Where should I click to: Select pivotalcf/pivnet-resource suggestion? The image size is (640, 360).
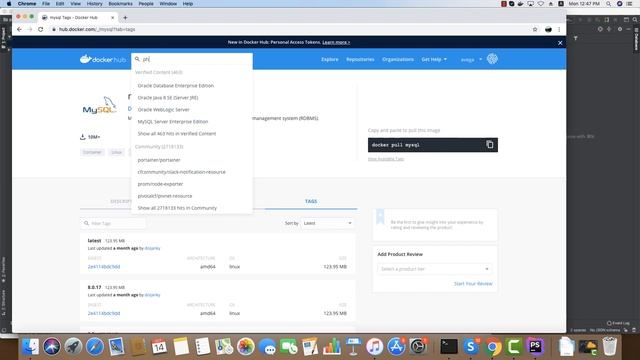[x=164, y=196]
